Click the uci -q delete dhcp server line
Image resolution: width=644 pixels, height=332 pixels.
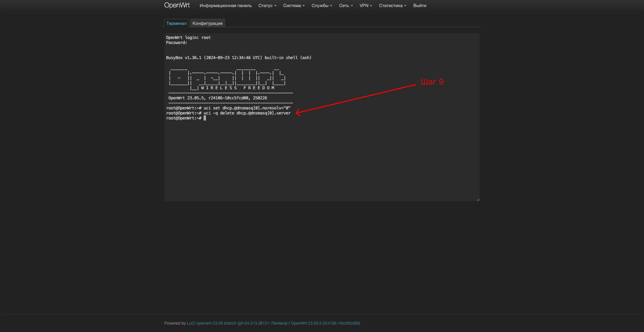(x=228, y=113)
